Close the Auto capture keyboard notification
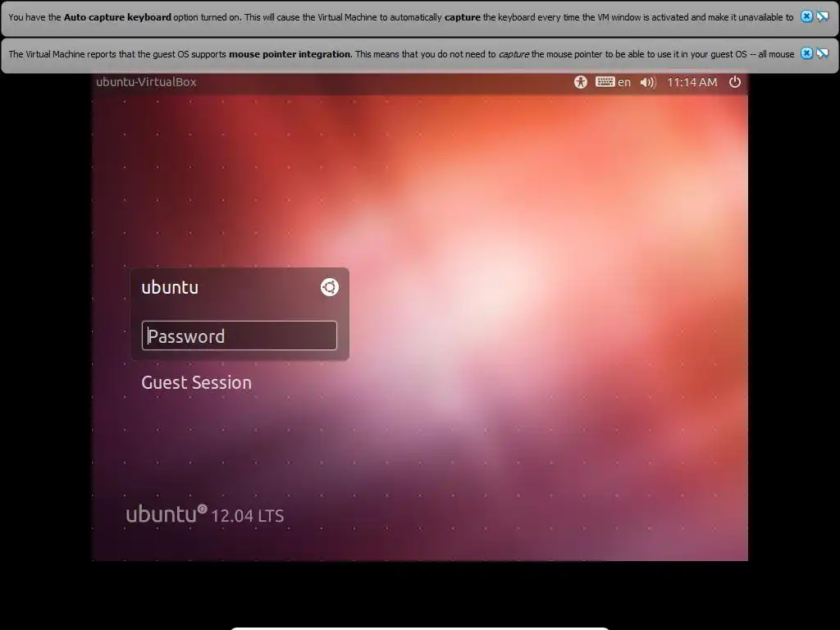This screenshot has height=630, width=840. tap(806, 16)
